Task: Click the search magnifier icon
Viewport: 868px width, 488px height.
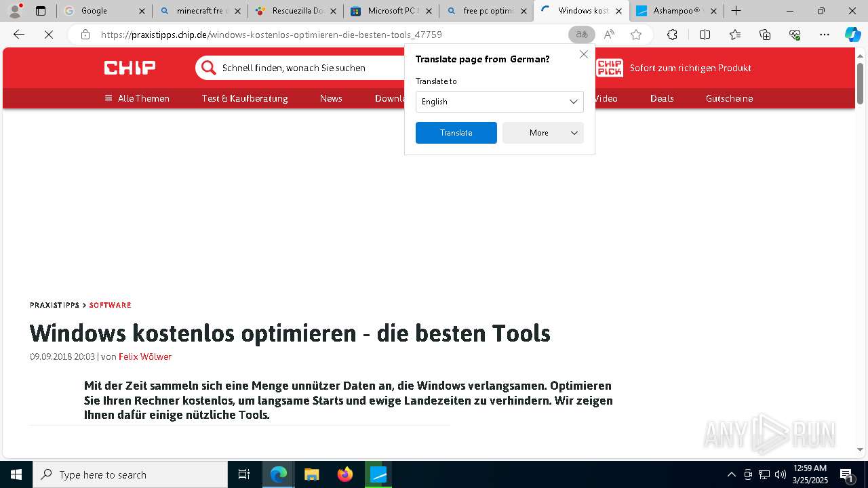Action: click(210, 68)
